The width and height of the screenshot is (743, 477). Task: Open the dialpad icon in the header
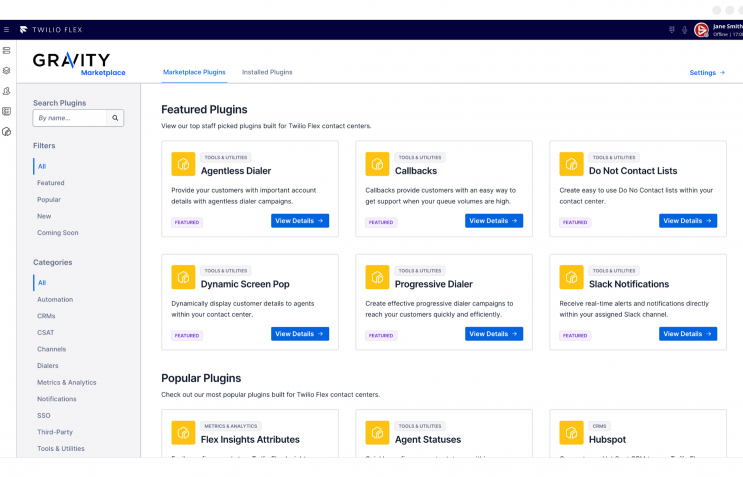pyautogui.click(x=671, y=30)
